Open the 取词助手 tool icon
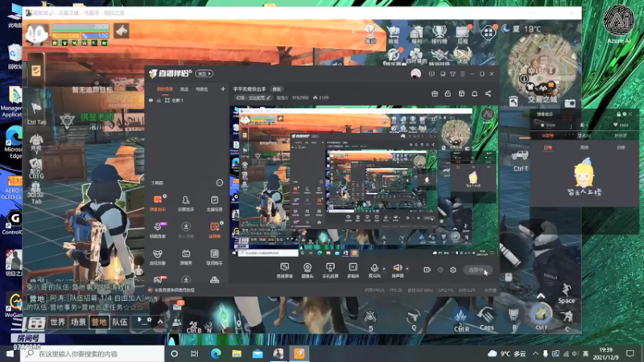The width and height of the screenshot is (644, 362). (214, 257)
